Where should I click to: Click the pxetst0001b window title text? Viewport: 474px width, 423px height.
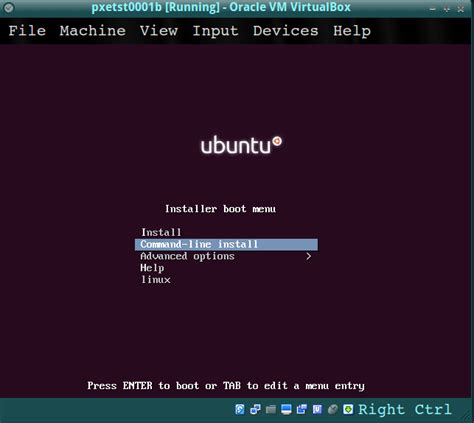[x=221, y=7]
